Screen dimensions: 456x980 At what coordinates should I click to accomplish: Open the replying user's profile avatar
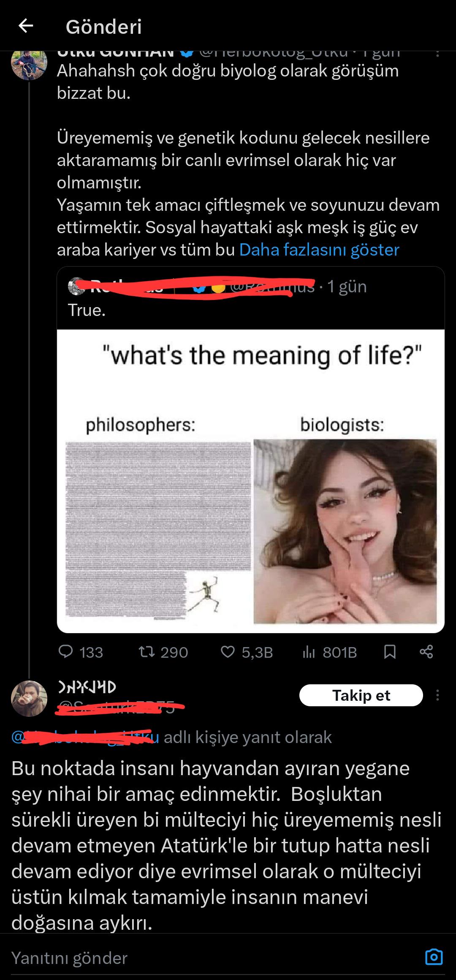[29, 698]
